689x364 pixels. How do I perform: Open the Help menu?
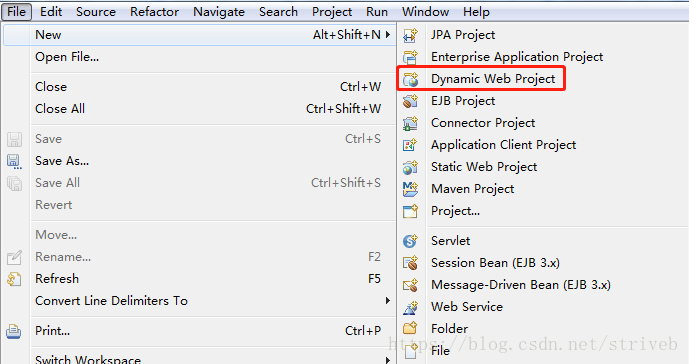476,12
